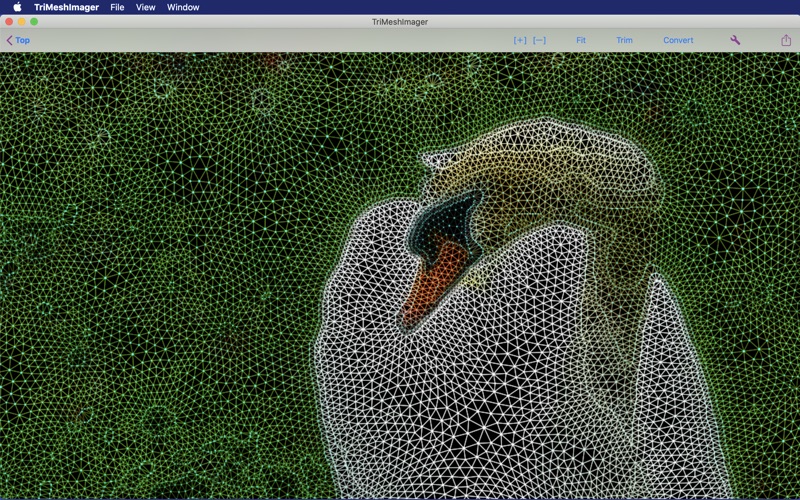Open the View menu
Image resolution: width=800 pixels, height=500 pixels.
(145, 7)
